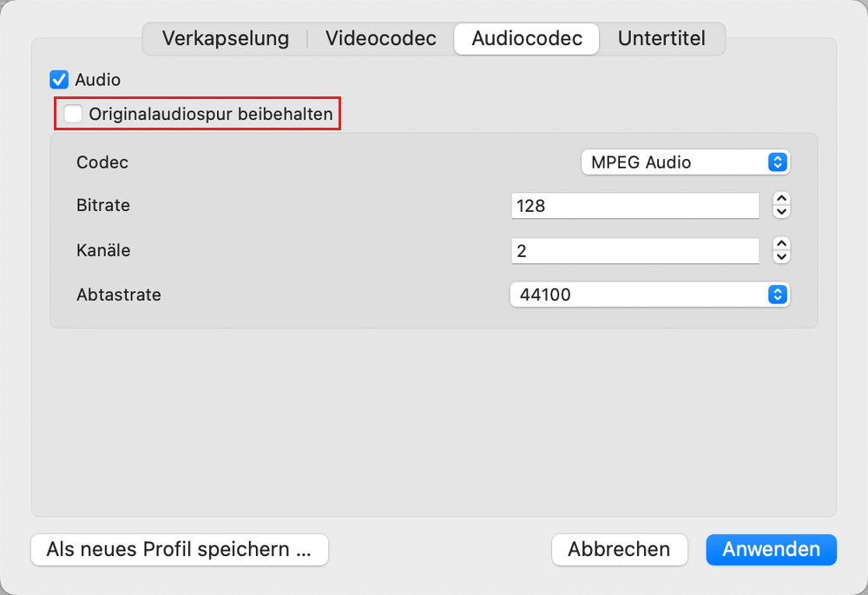Click Als neues Profil speichern
868x595 pixels.
point(179,550)
